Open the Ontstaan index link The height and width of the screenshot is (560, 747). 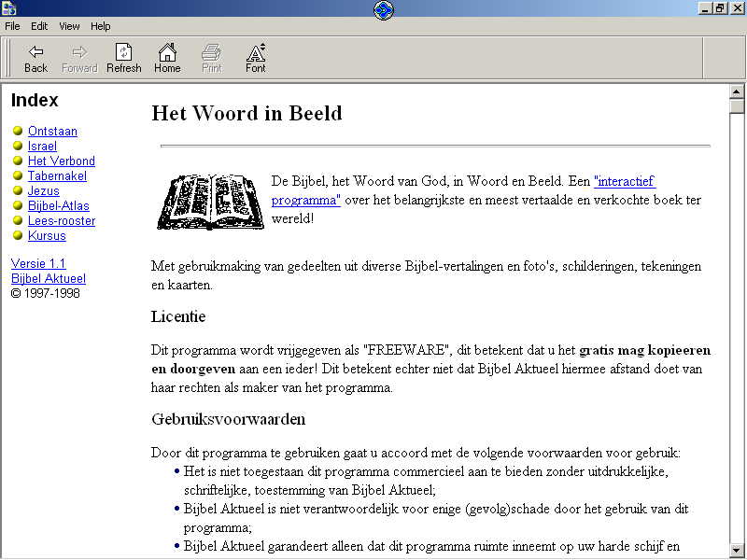[52, 131]
